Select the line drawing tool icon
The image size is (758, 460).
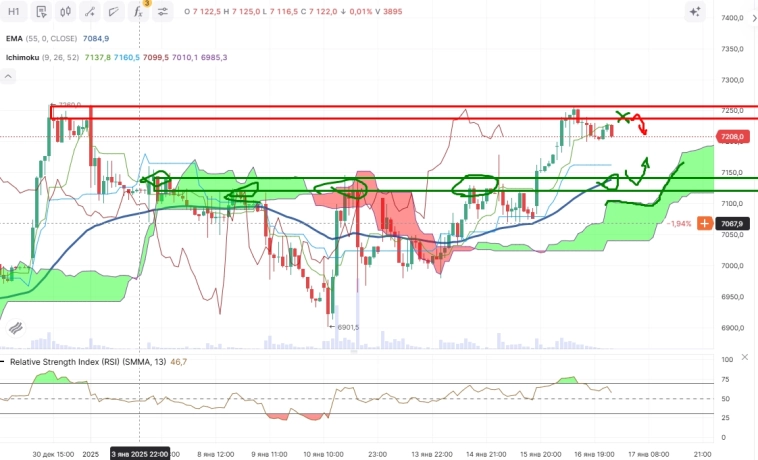click(x=90, y=11)
